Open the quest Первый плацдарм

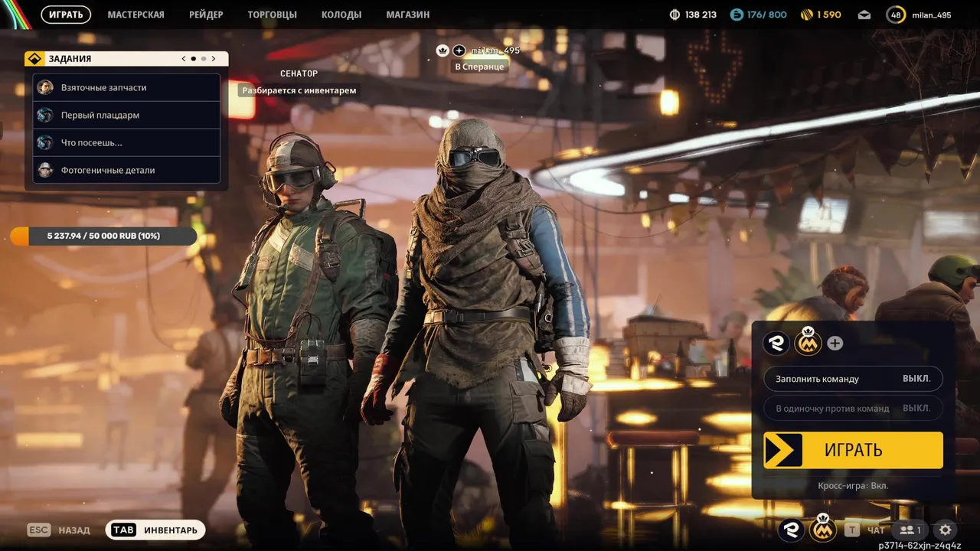[126, 115]
